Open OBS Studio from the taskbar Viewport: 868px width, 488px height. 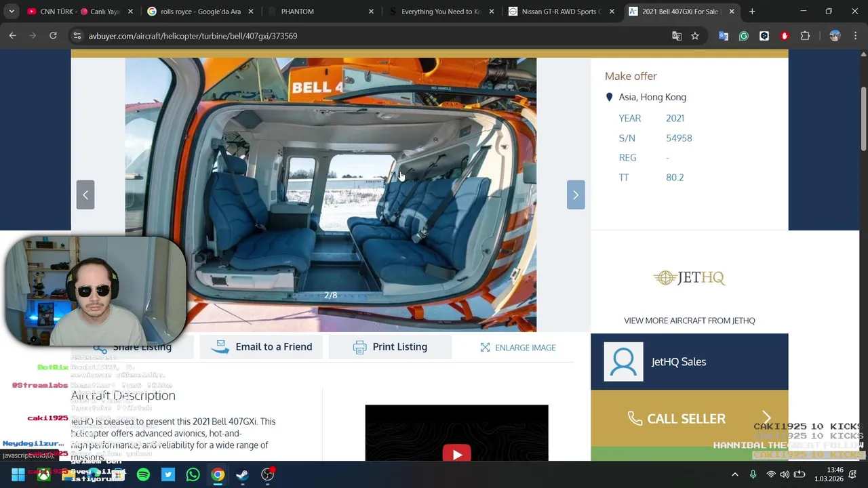click(x=268, y=474)
